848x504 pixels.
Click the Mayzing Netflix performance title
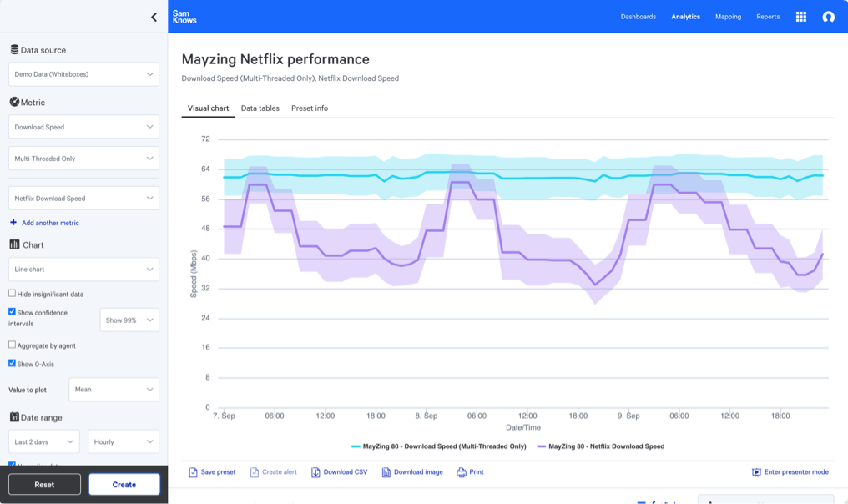275,59
